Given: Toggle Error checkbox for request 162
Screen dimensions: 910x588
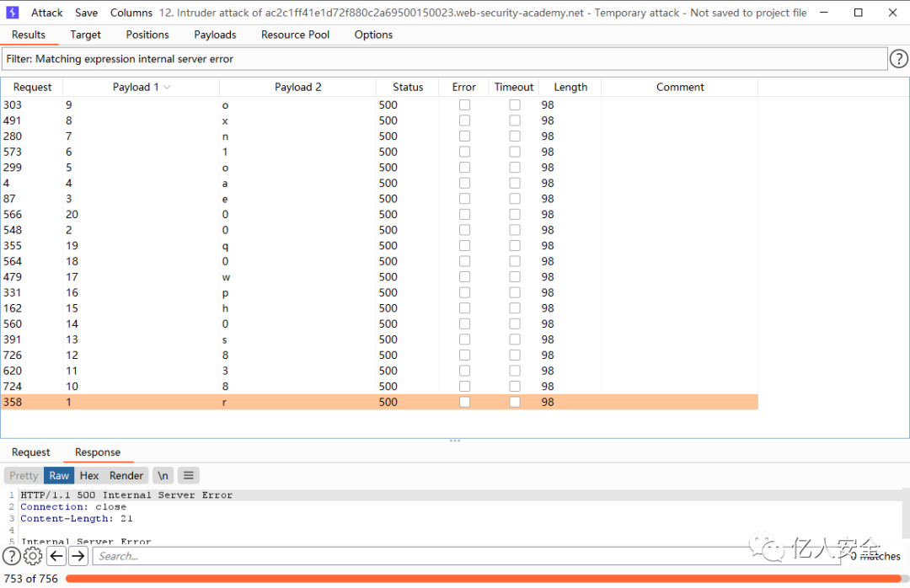Looking at the screenshot, I should pos(464,308).
